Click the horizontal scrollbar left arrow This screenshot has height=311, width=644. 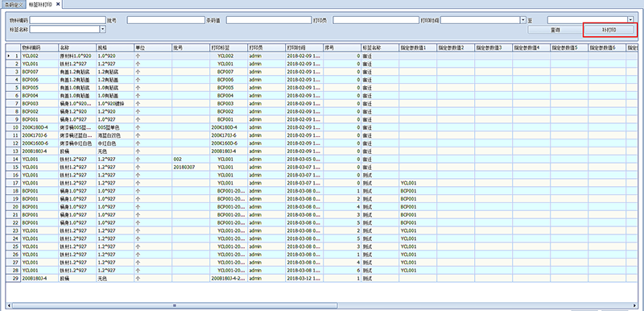click(x=9, y=305)
